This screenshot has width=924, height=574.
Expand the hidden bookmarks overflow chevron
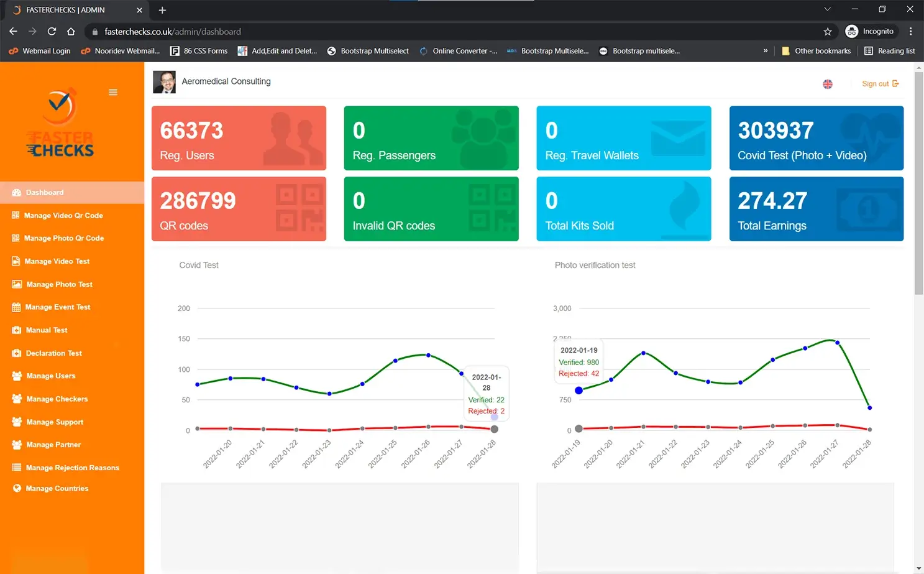[765, 51]
